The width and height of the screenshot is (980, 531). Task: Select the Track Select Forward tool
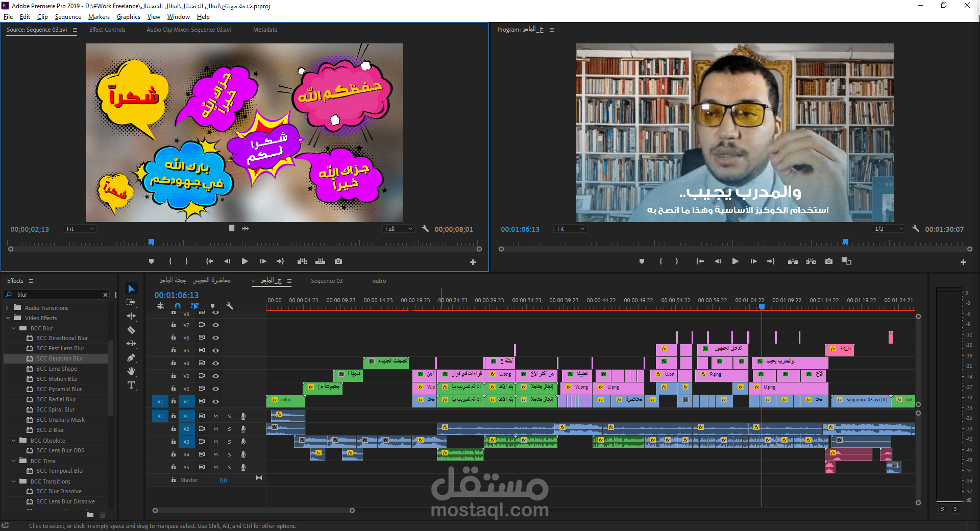(131, 302)
